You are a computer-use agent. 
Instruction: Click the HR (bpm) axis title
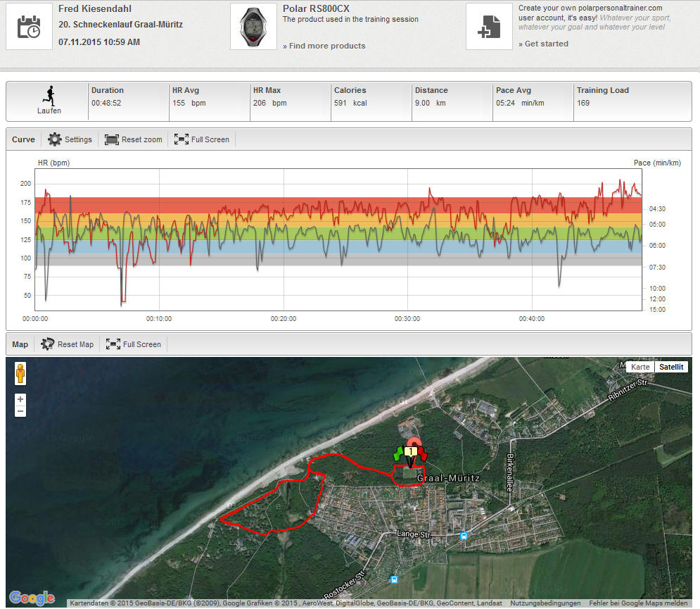53,163
